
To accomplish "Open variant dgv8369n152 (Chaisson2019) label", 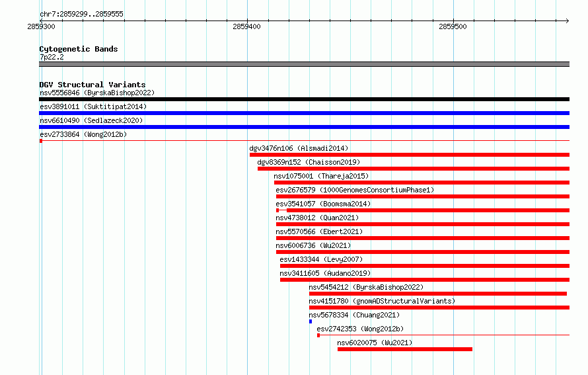I will point(309,162).
